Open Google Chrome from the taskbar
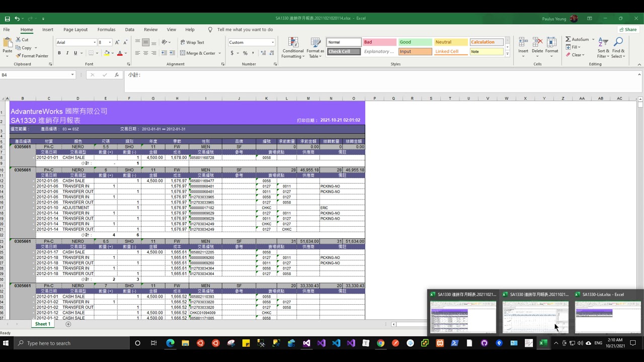This screenshot has width=644, height=362. 381,343
